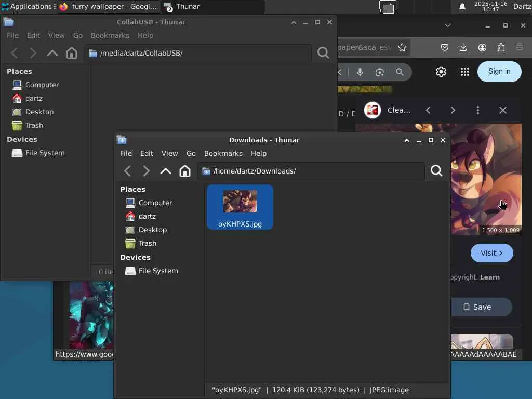Screen dimensions: 532x399
Task: Open File menu in Downloads window
Action: 126,153
